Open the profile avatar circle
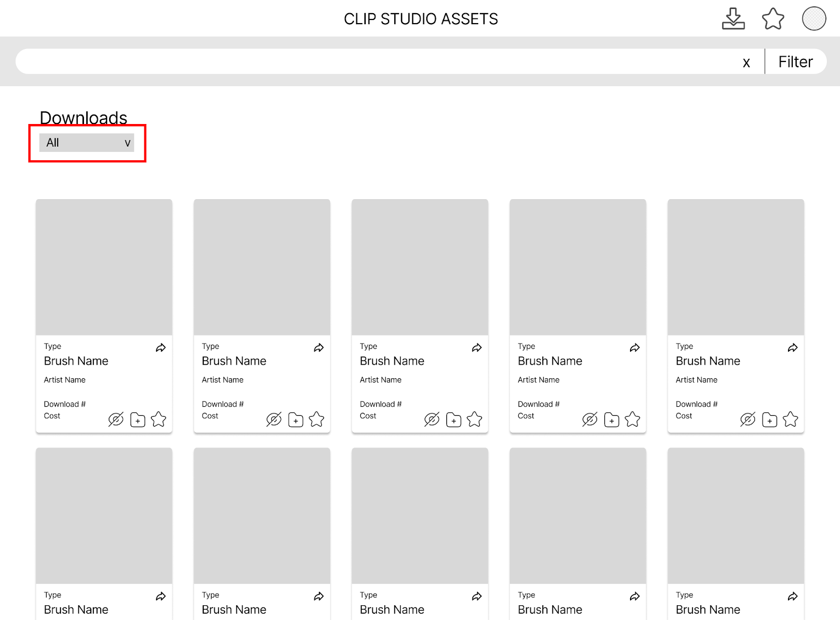Viewport: 840px width, 620px height. (814, 18)
